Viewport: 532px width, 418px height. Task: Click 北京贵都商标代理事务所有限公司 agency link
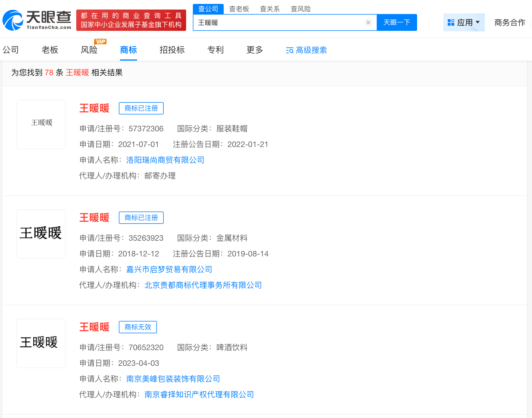coord(203,285)
